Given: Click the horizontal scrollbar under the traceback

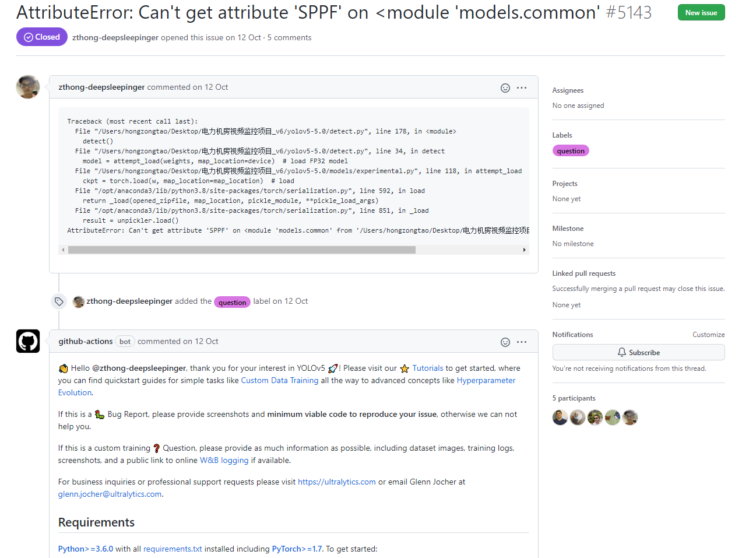Looking at the screenshot, I should [x=242, y=250].
